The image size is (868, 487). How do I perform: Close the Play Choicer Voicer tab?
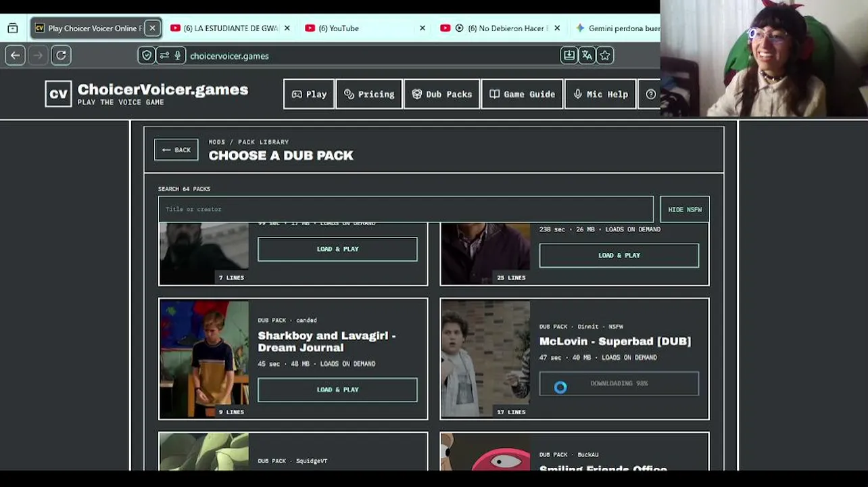click(152, 28)
